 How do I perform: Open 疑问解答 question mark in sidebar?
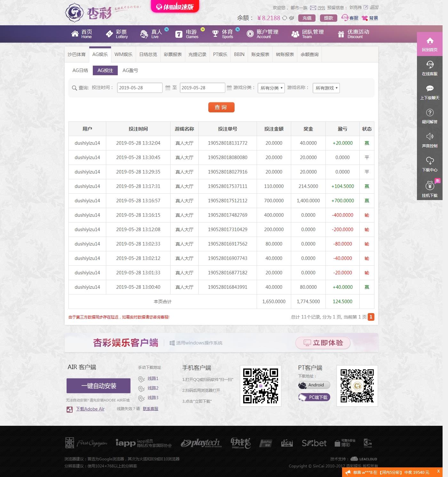[x=430, y=116]
